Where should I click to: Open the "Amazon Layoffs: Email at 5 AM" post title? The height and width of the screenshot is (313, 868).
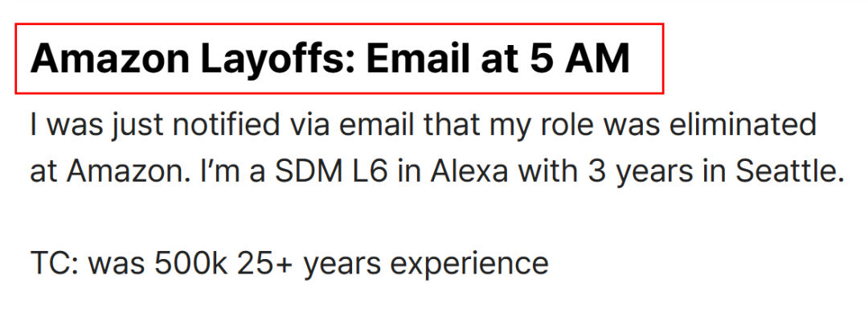pyautogui.click(x=330, y=59)
